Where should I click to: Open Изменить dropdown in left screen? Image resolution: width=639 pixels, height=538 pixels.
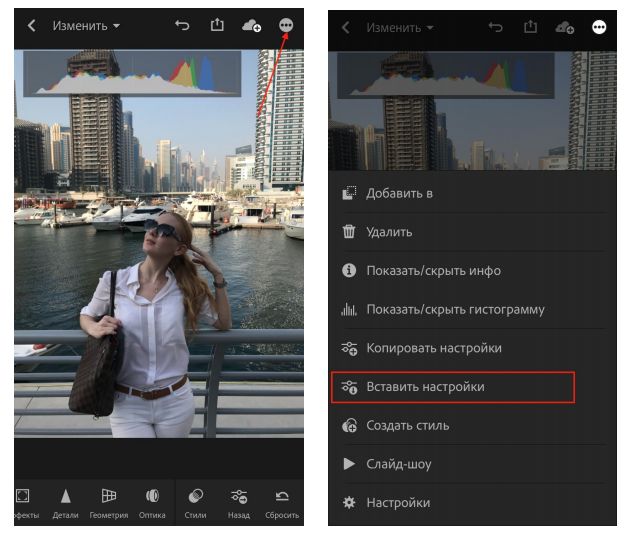(x=86, y=26)
